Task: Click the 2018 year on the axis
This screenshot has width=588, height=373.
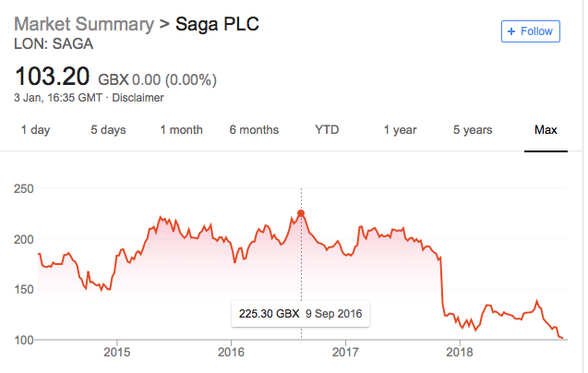Action: 460,352
